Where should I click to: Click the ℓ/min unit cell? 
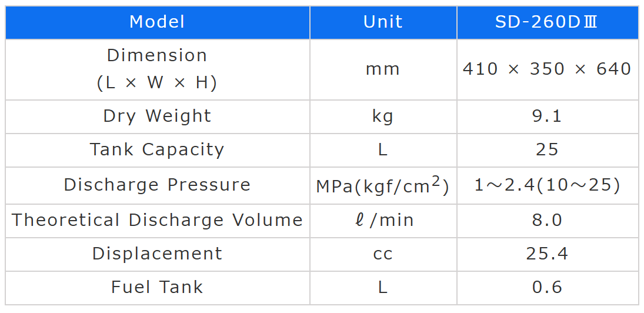(383, 220)
